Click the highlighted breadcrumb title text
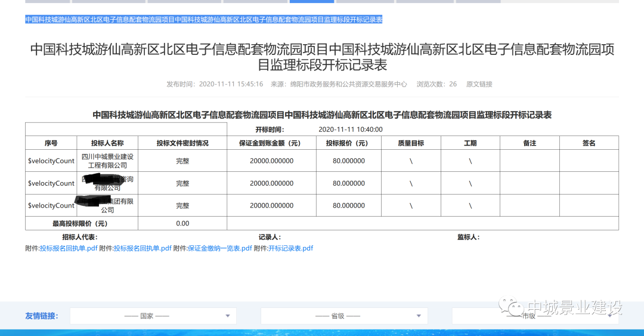This screenshot has width=644, height=336. (x=203, y=20)
